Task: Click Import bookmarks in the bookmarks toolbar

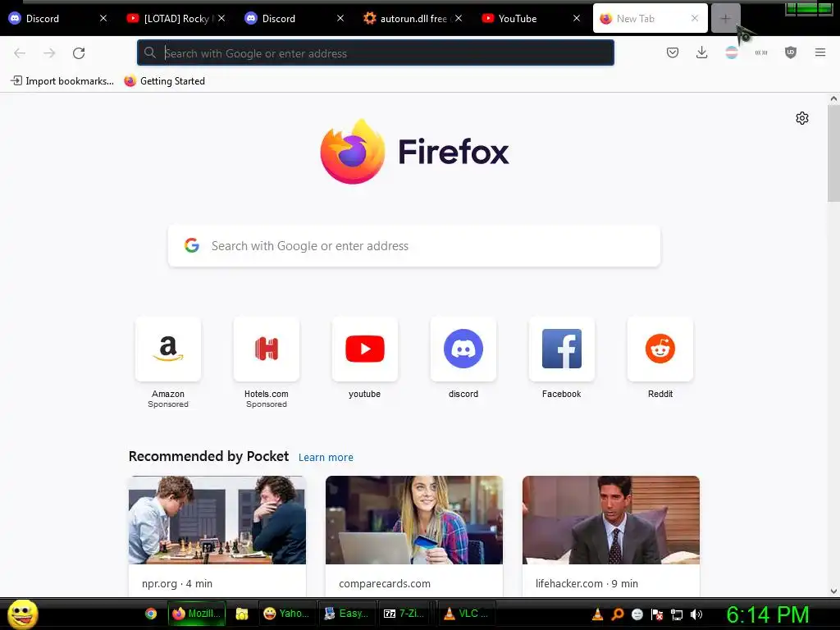Action: 62,81
